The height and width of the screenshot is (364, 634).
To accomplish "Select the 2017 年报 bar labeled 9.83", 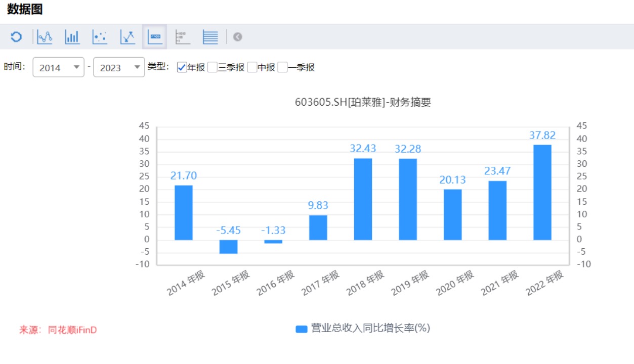I will [318, 227].
